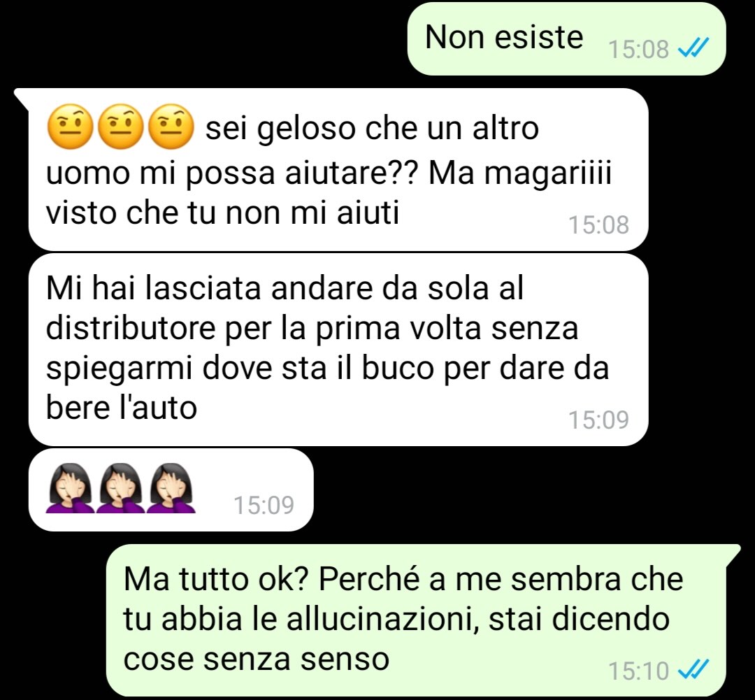Click the words 'Ma magariiii' in message
The image size is (755, 700).
520,173
